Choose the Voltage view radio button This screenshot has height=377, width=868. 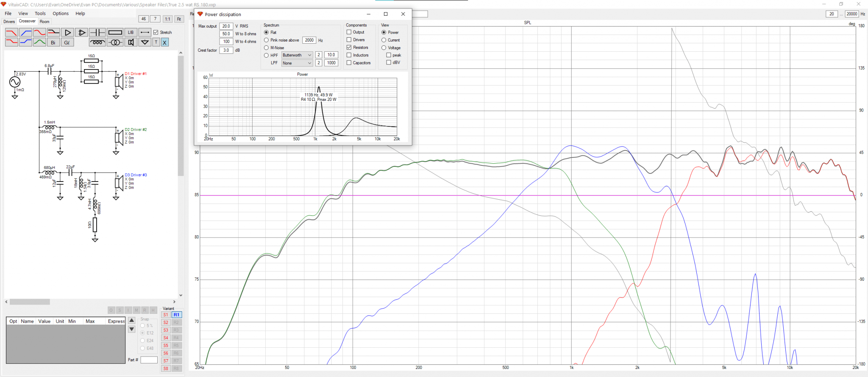pos(384,47)
